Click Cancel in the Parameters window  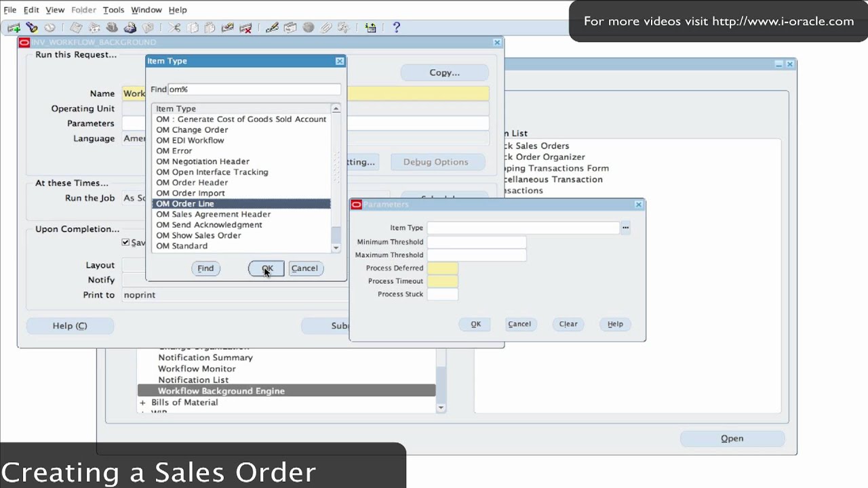[519, 324]
